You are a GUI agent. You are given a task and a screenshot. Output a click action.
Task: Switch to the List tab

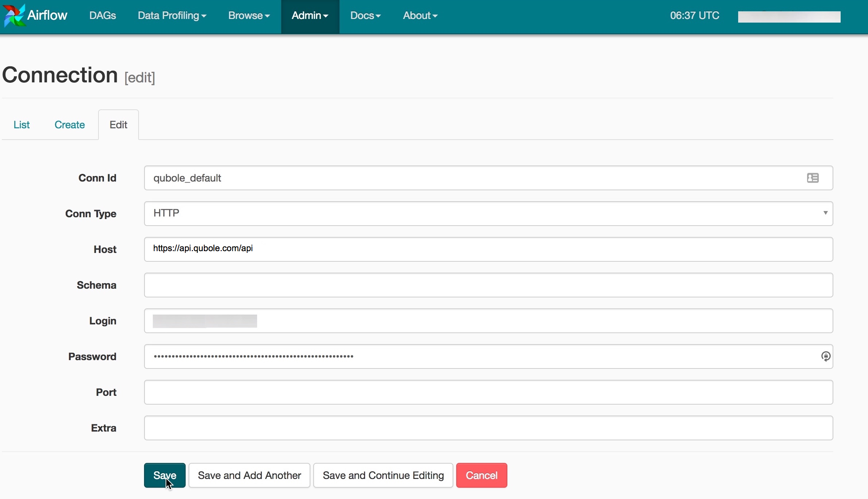tap(22, 124)
